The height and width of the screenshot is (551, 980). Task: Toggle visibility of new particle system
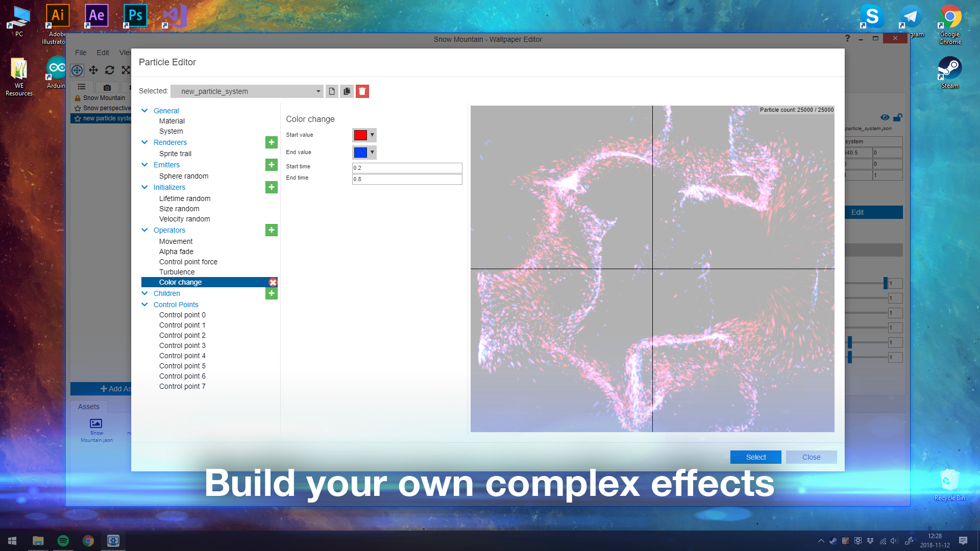pos(885,117)
